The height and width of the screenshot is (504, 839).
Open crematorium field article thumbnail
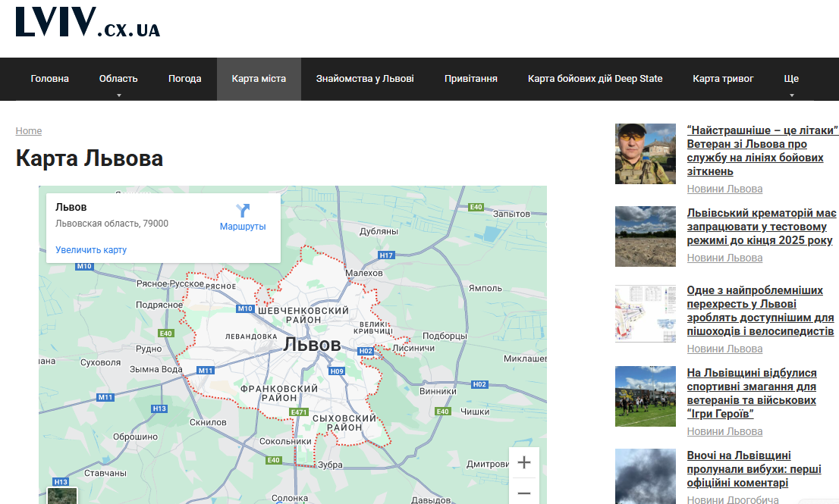click(646, 236)
